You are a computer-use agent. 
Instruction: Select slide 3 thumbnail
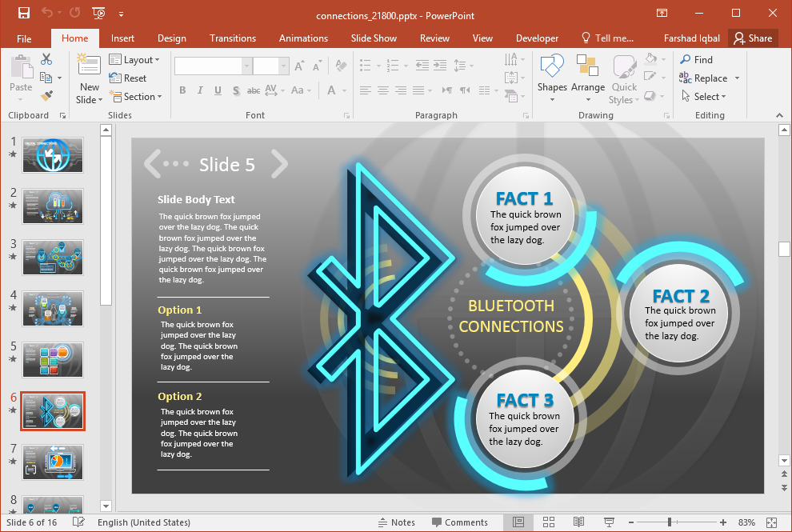click(x=52, y=257)
